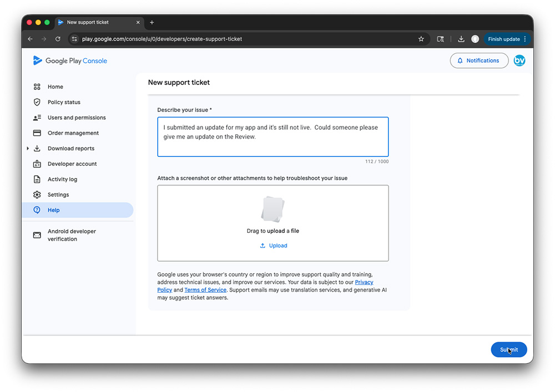Viewport: 555px width, 392px height.
Task: Select the Help menu item
Action: pyautogui.click(x=78, y=210)
